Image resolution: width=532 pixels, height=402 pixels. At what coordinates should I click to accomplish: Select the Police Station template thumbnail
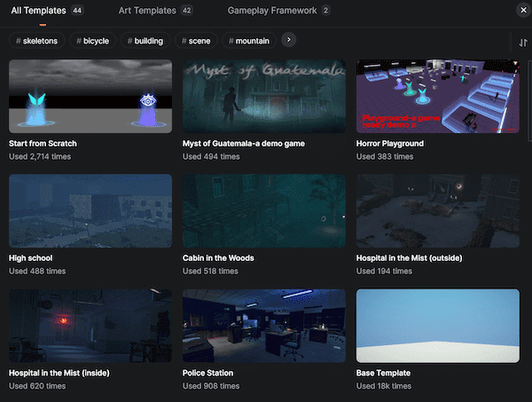tap(263, 326)
